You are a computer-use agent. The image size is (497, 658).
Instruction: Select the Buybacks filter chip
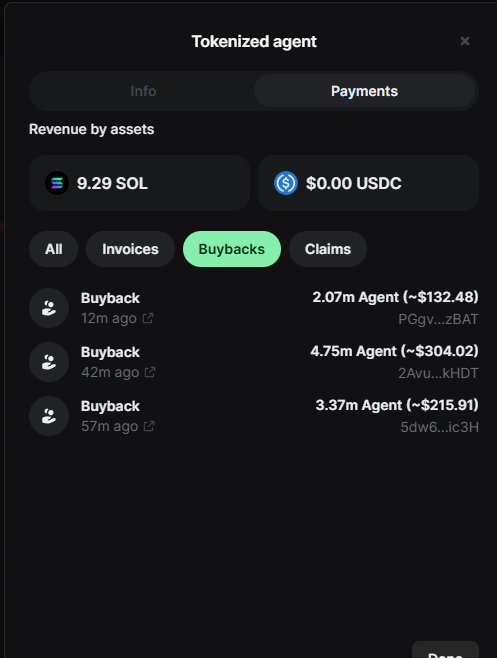point(232,249)
